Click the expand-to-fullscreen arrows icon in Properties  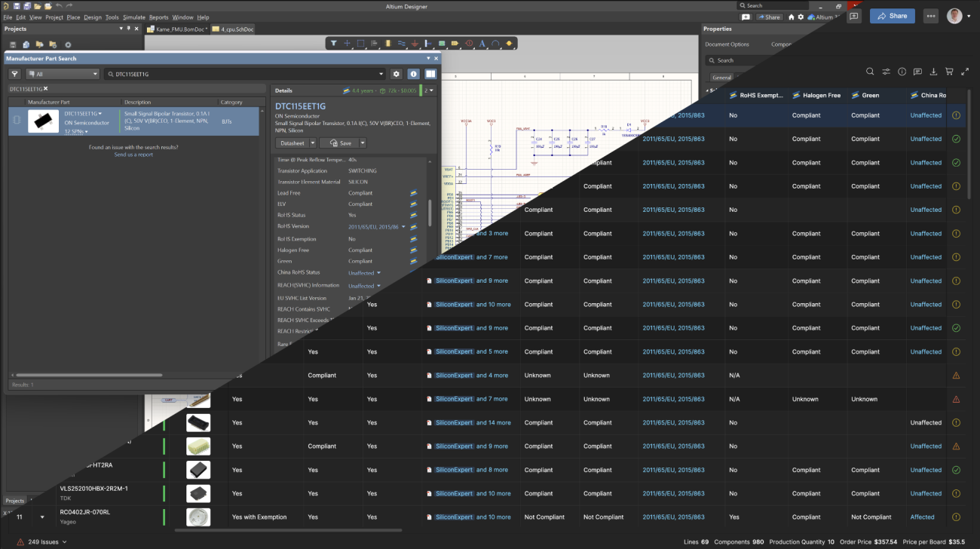coord(966,71)
